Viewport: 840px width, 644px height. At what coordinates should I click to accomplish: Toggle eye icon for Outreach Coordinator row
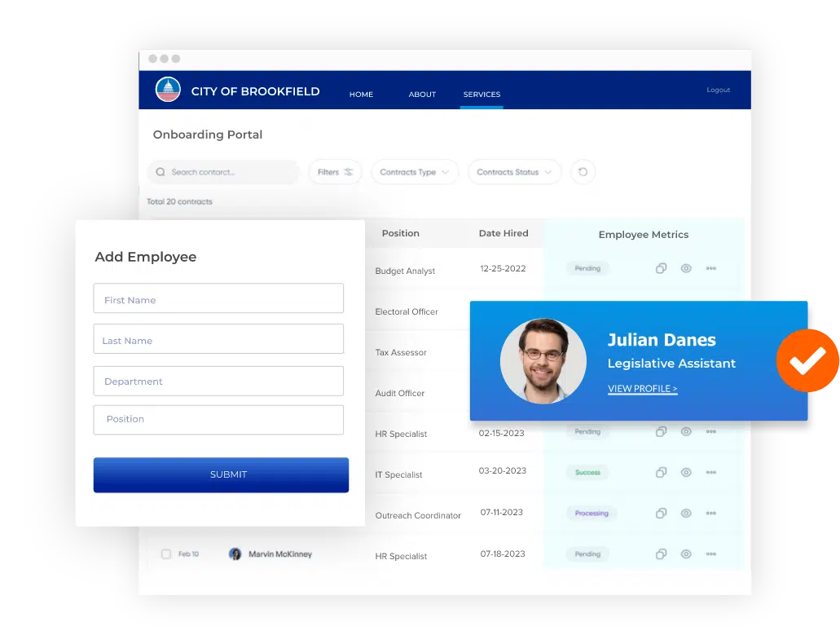coord(686,513)
